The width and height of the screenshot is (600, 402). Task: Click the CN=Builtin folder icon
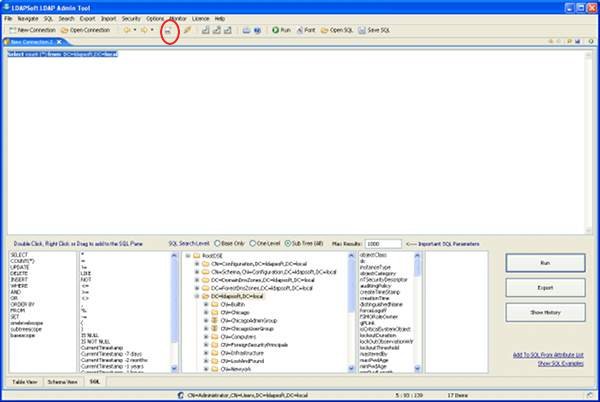pyautogui.click(x=215, y=304)
